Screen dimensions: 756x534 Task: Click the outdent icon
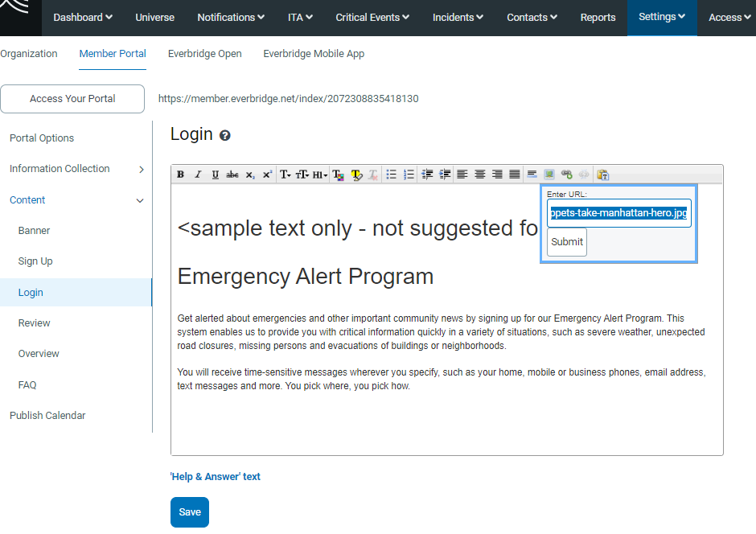pyautogui.click(x=427, y=175)
